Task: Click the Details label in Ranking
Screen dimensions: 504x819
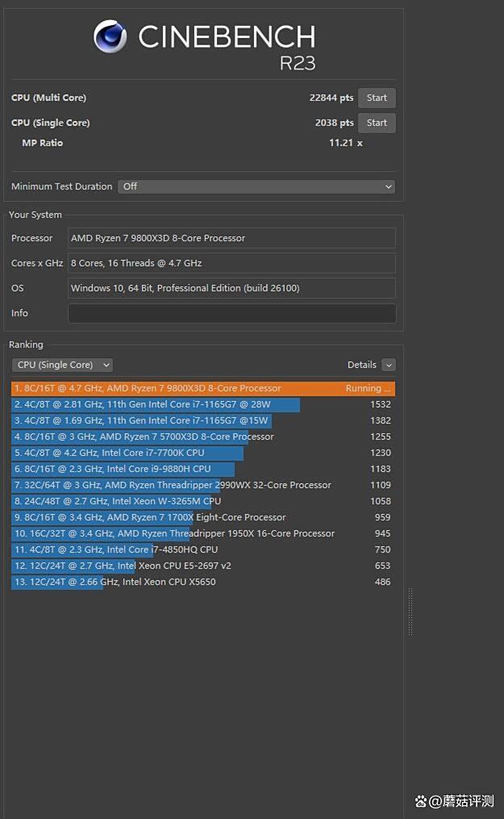Action: coord(361,365)
